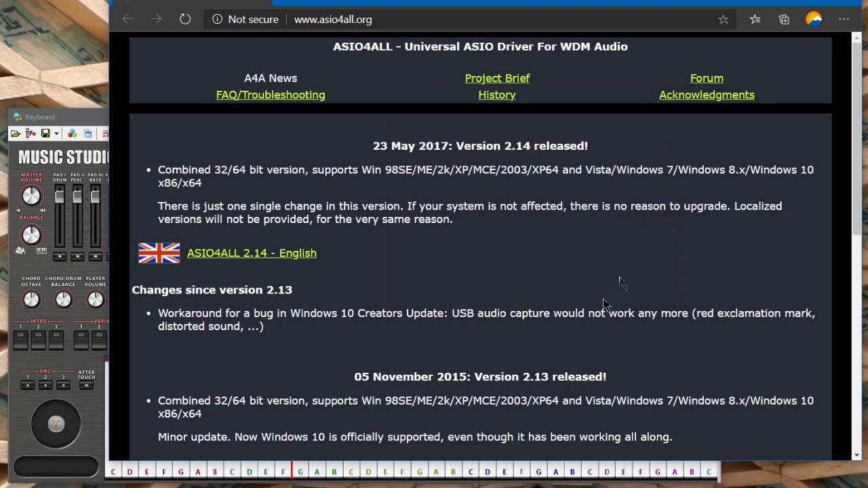Click the ribbon strip below the joystick
This screenshot has width=868, height=488.
coord(56,466)
